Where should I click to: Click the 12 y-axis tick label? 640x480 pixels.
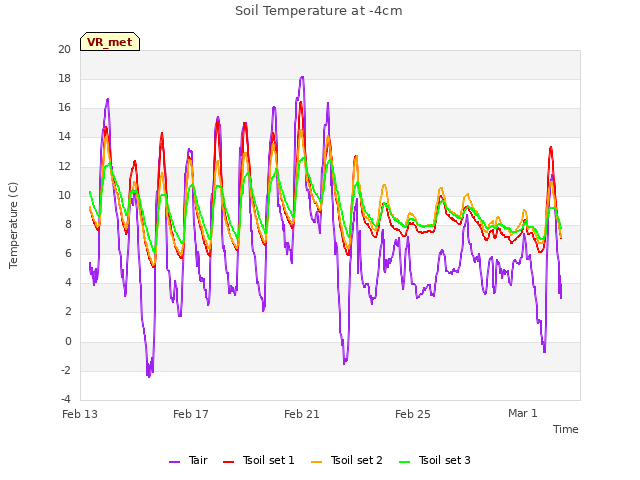tap(64, 167)
